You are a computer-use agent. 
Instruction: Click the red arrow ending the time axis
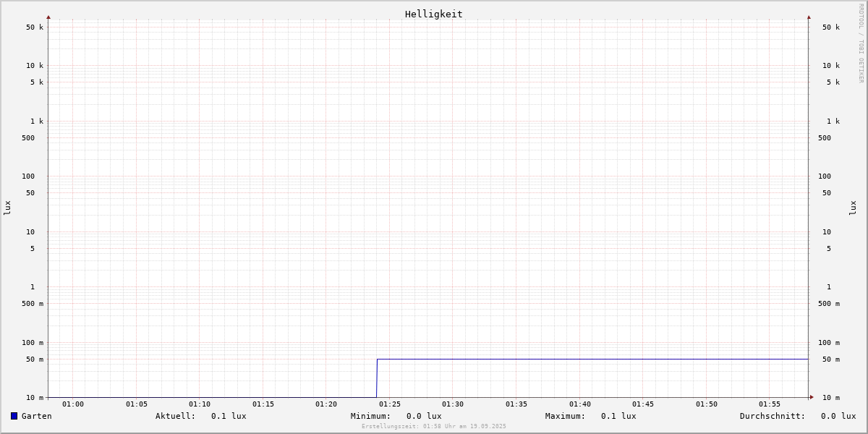tap(812, 397)
